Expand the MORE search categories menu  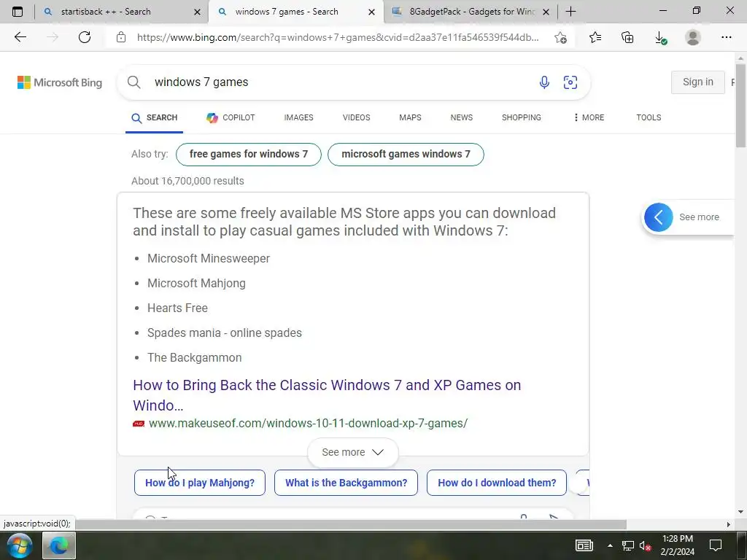coord(589,117)
